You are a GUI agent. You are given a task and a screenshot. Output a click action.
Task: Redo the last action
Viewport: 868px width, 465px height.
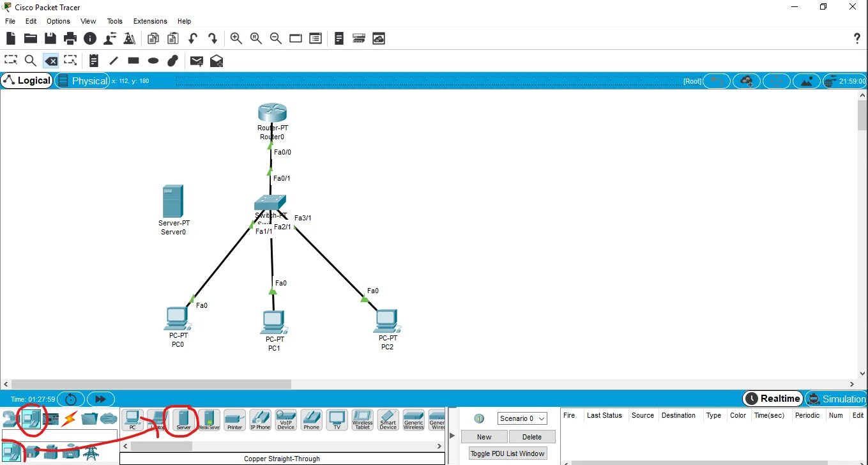[212, 38]
